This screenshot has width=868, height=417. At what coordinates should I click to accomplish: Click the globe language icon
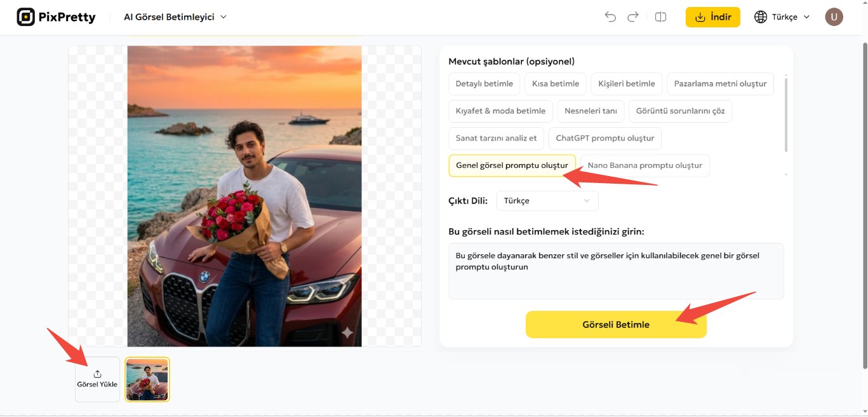[x=760, y=17]
